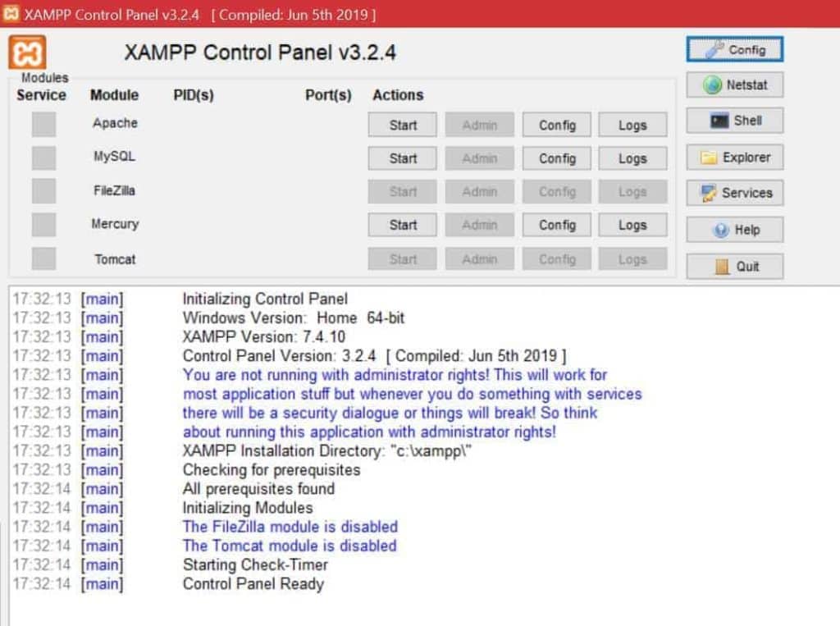Click the MySQL module name
This screenshot has height=626, width=840.
click(x=114, y=157)
